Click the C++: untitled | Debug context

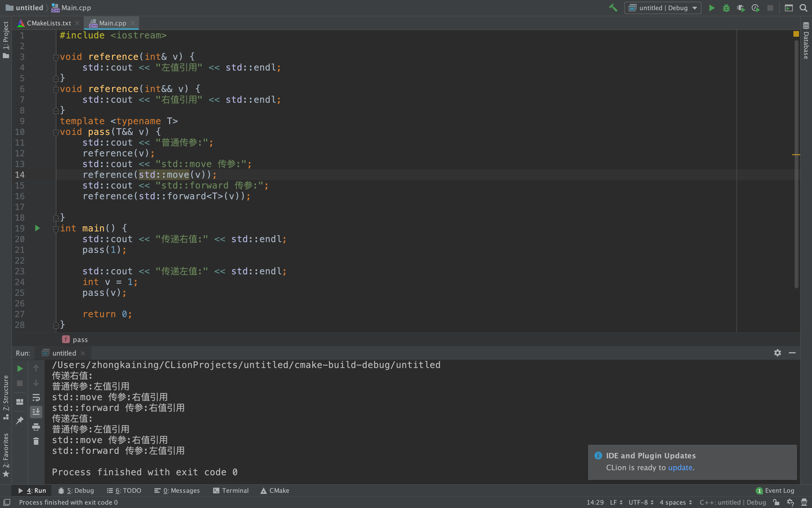click(732, 502)
